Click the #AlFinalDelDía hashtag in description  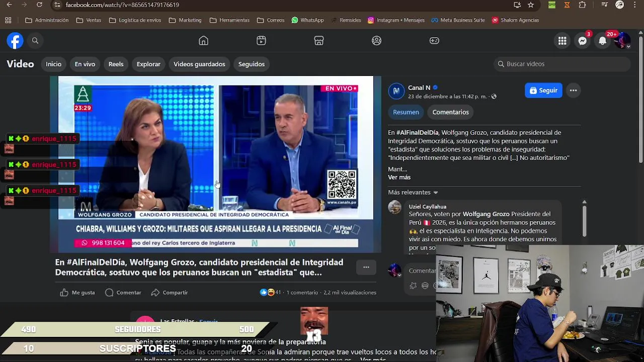tap(417, 133)
